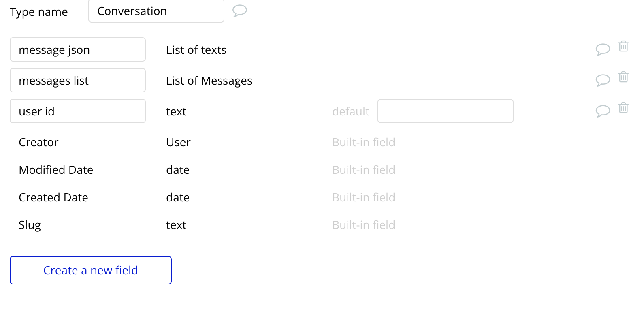The image size is (644, 312).
Task: Click the text type of user id
Action: pyautogui.click(x=176, y=111)
